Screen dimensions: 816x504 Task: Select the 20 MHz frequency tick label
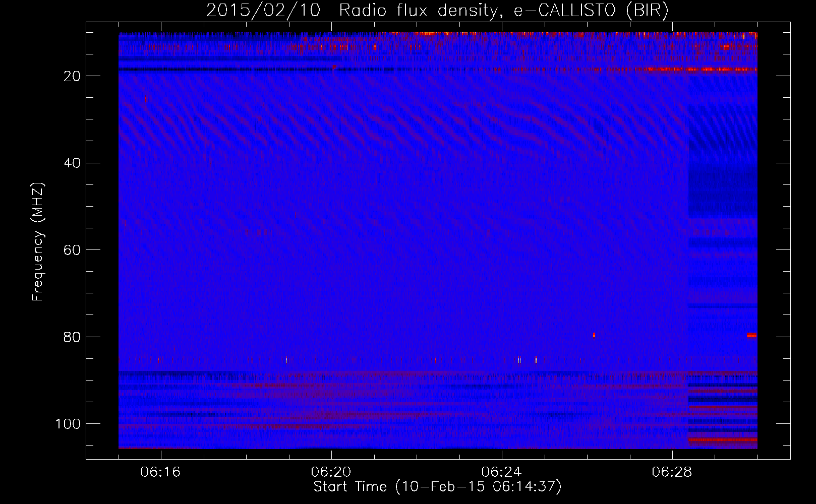(x=73, y=76)
